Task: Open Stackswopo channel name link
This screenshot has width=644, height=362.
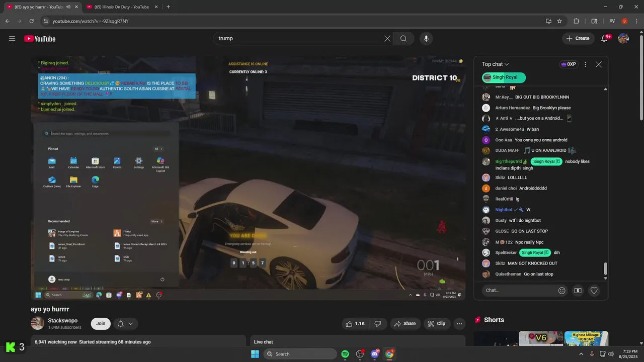Action: click(63, 320)
